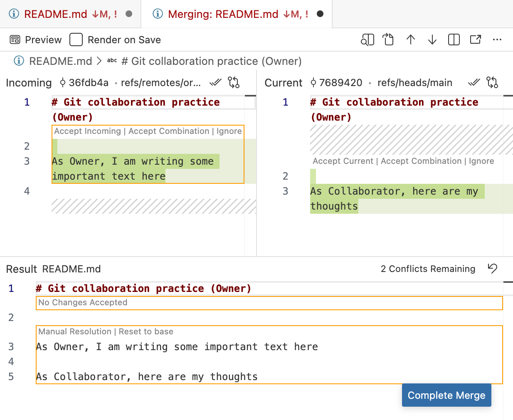
Task: Click the refs/remotes/or... label
Action: pos(161,83)
